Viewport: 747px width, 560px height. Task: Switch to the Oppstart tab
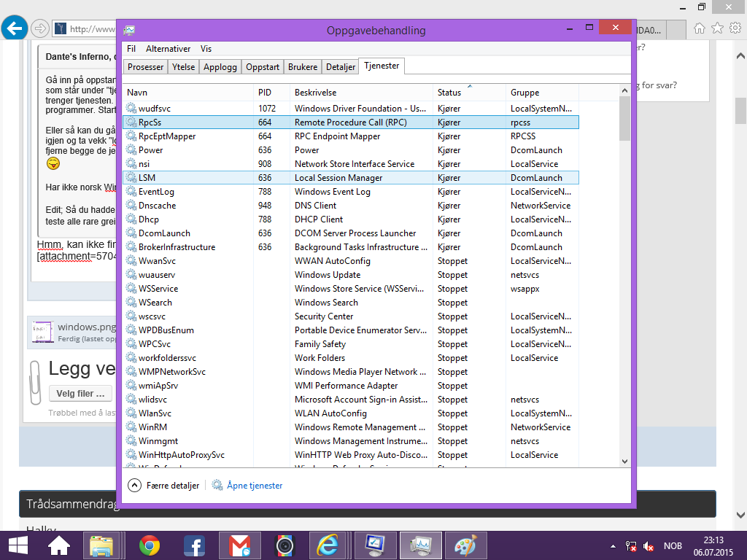click(x=263, y=67)
